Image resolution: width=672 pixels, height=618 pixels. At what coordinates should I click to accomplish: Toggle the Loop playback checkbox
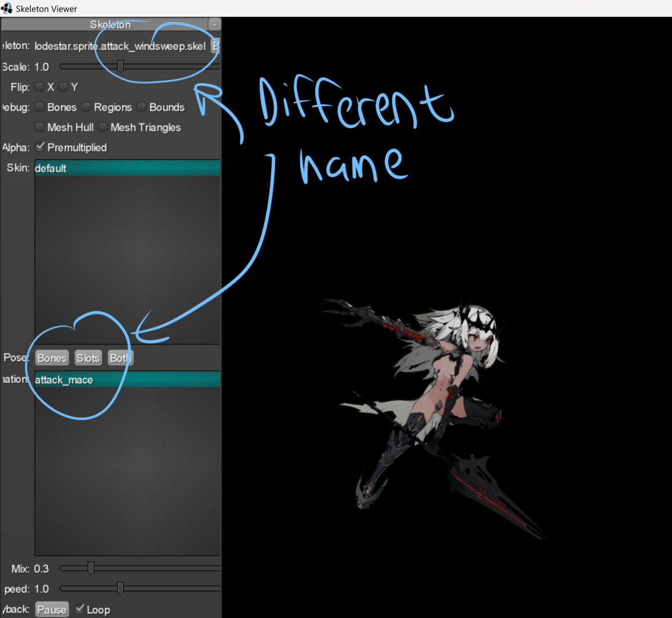79,609
